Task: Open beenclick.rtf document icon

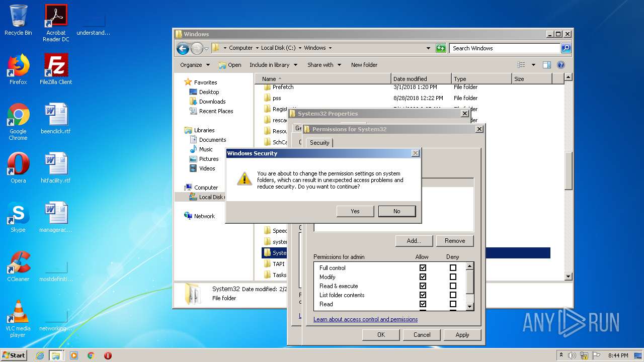Action: [56, 119]
